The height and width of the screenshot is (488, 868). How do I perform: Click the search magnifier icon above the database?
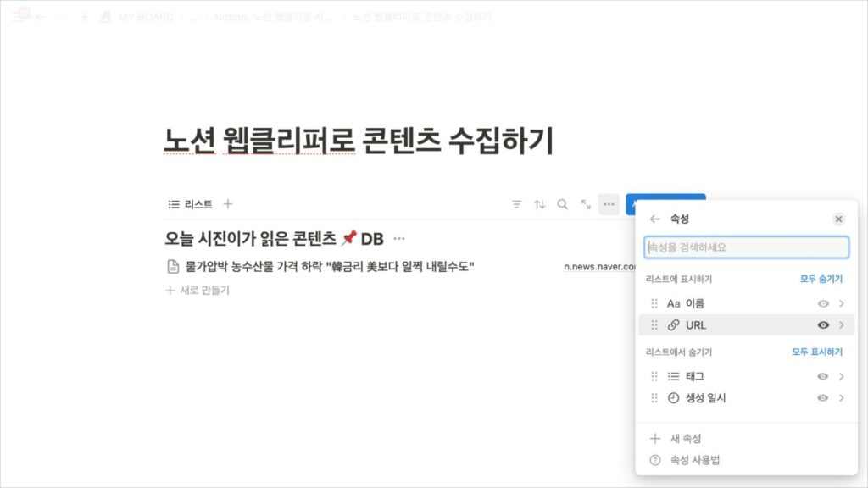coord(562,204)
